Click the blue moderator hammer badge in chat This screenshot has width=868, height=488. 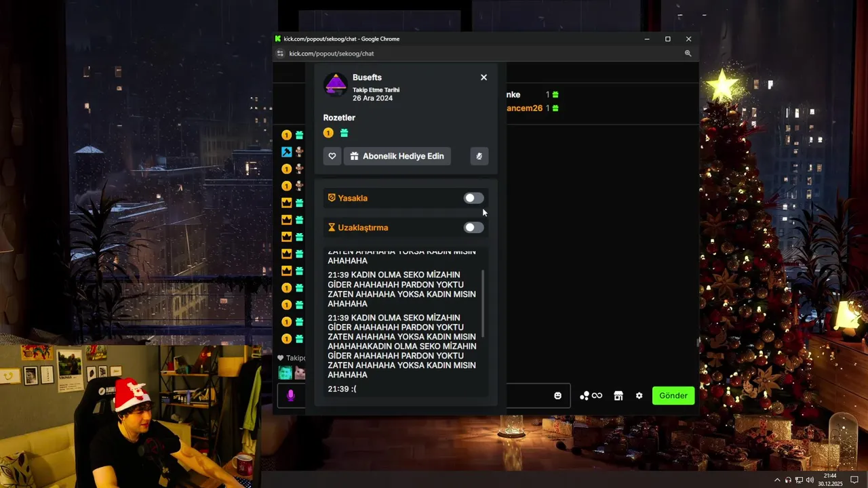[x=286, y=152]
